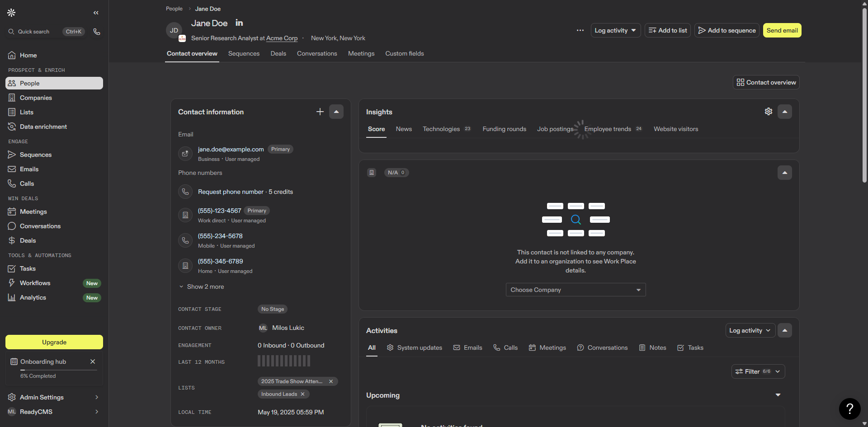Go to Companies in the sidebar
Image resolution: width=868 pixels, height=427 pixels.
pos(54,98)
